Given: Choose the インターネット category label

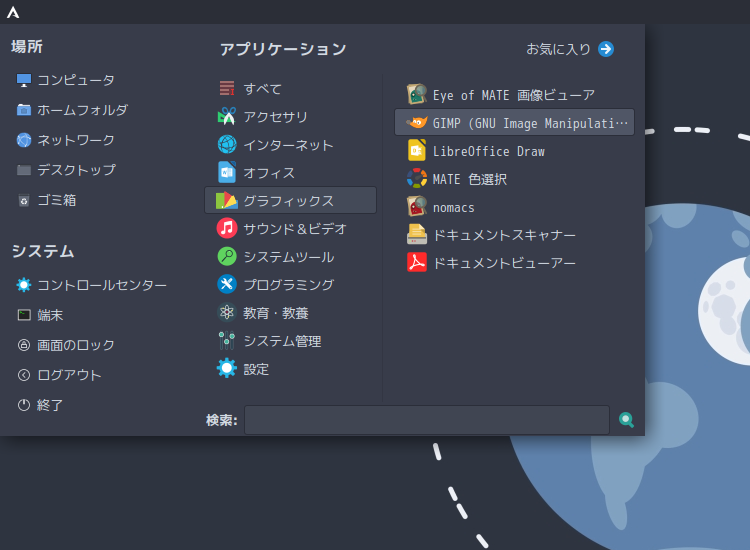Looking at the screenshot, I should [x=288, y=145].
